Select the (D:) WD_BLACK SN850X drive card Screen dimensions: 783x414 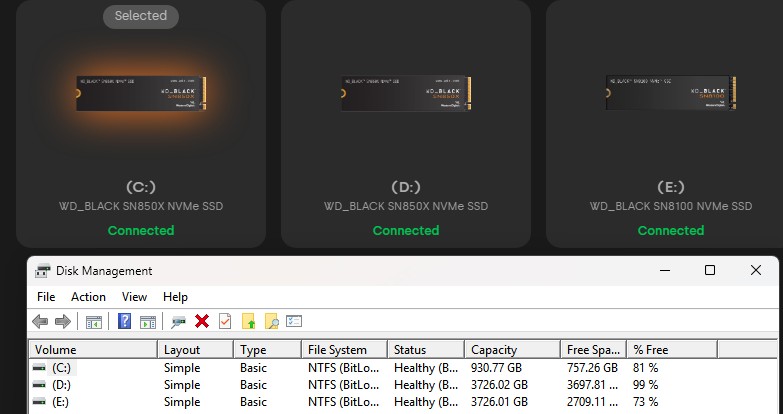pyautogui.click(x=406, y=123)
